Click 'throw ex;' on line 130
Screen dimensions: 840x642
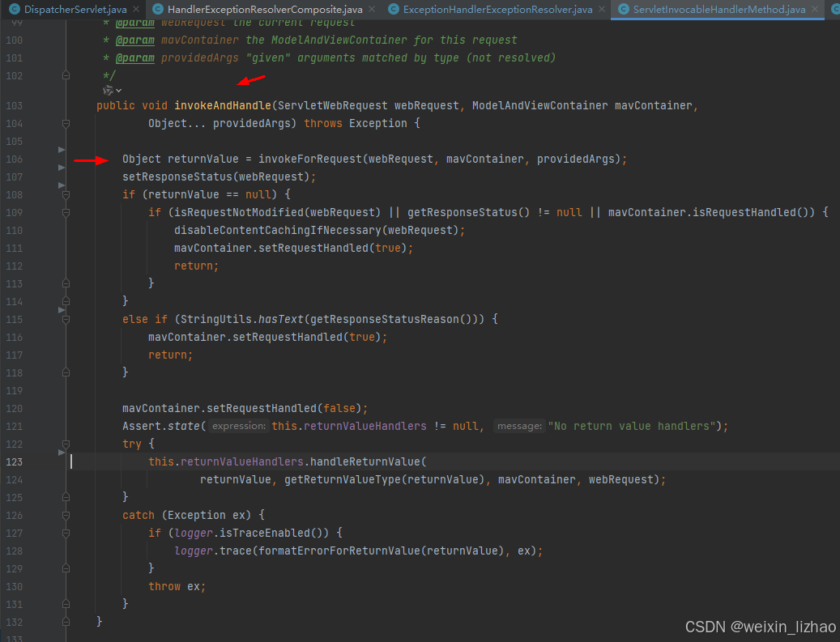point(177,586)
